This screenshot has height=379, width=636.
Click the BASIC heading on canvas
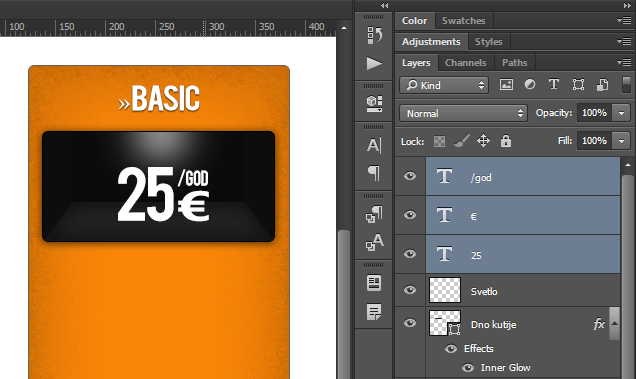[x=165, y=99]
